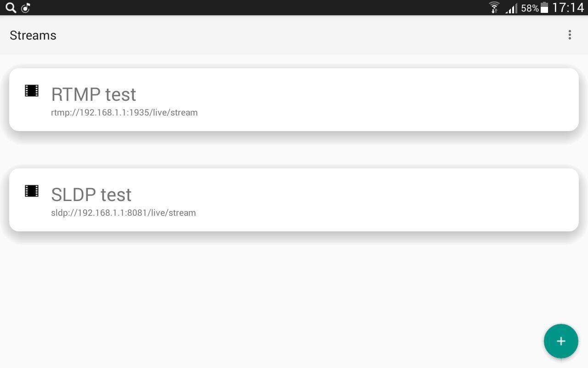
Task: Tap the 58% battery percentage text
Action: click(530, 8)
